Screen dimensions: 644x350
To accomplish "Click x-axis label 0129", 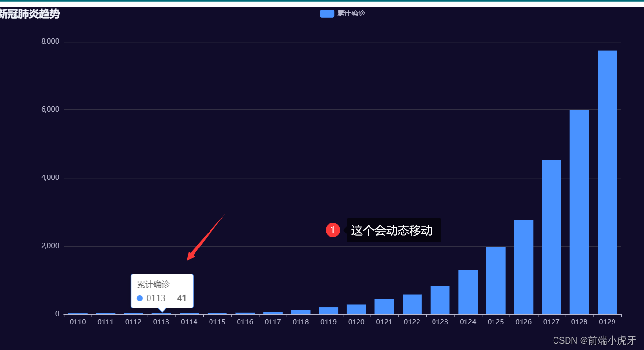I will pyautogui.click(x=607, y=322).
